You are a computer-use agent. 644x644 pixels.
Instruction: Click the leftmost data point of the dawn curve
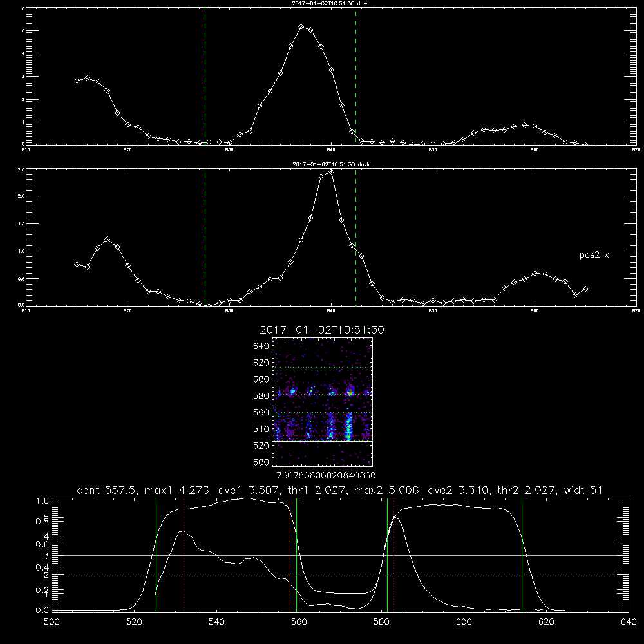tap(77, 81)
